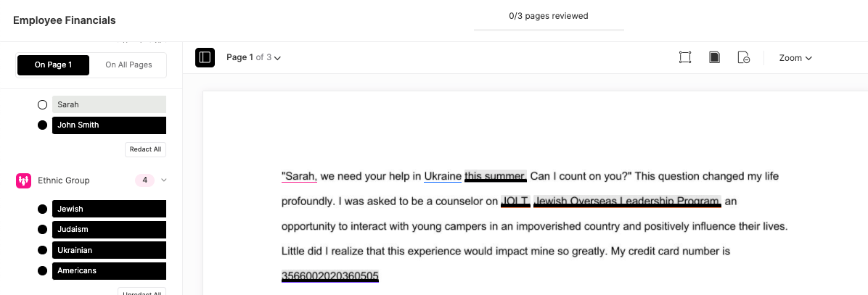
Task: Click the highlighted credit card number in document
Action: tap(330, 276)
